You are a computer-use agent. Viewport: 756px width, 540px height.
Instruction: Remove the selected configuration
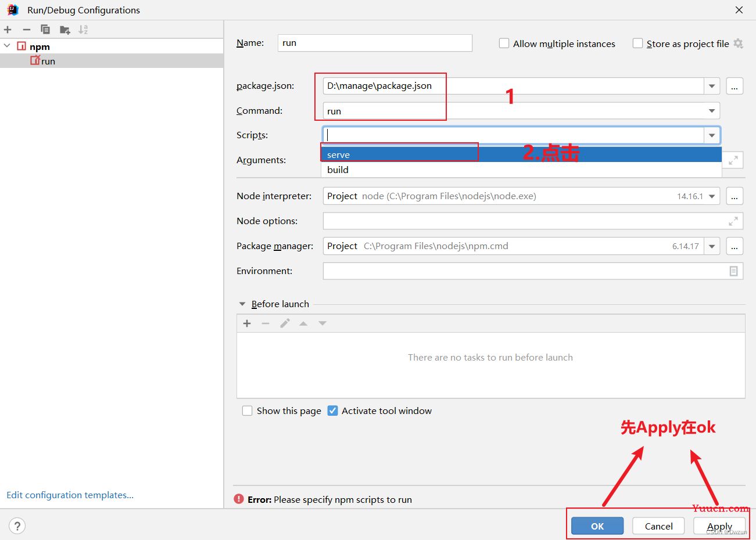[x=27, y=30]
